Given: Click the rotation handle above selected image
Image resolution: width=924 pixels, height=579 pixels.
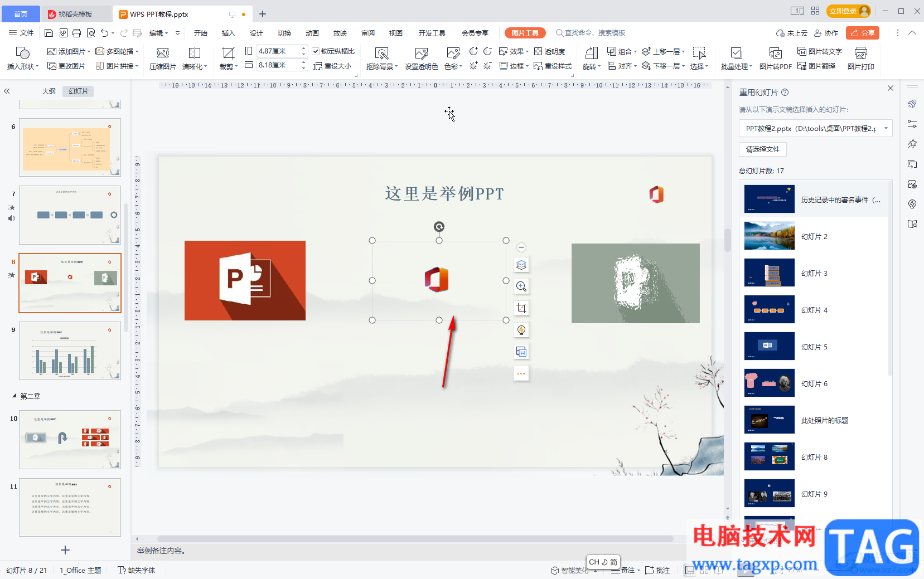Looking at the screenshot, I should click(x=439, y=226).
